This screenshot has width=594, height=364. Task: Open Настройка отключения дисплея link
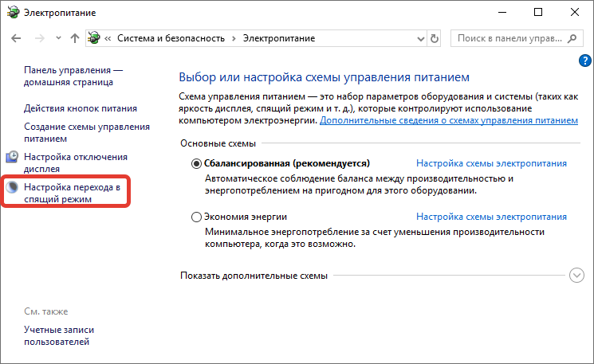(76, 162)
